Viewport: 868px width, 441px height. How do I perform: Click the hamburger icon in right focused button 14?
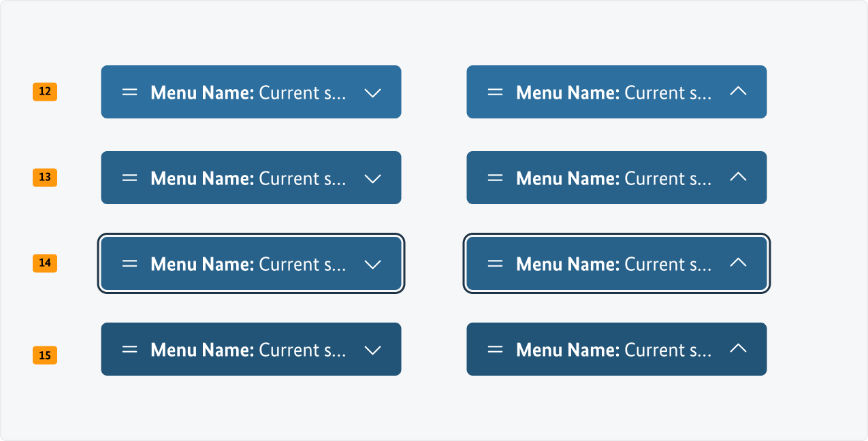tap(495, 263)
